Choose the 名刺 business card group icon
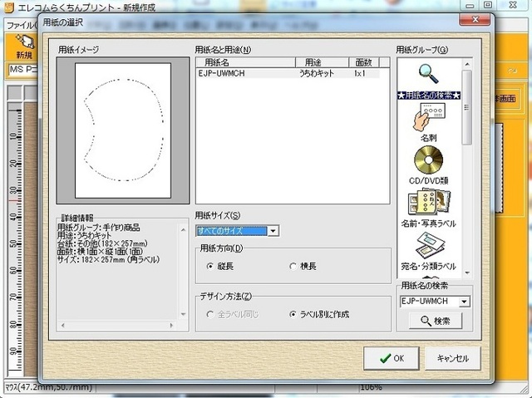The image size is (532, 398). [429, 117]
